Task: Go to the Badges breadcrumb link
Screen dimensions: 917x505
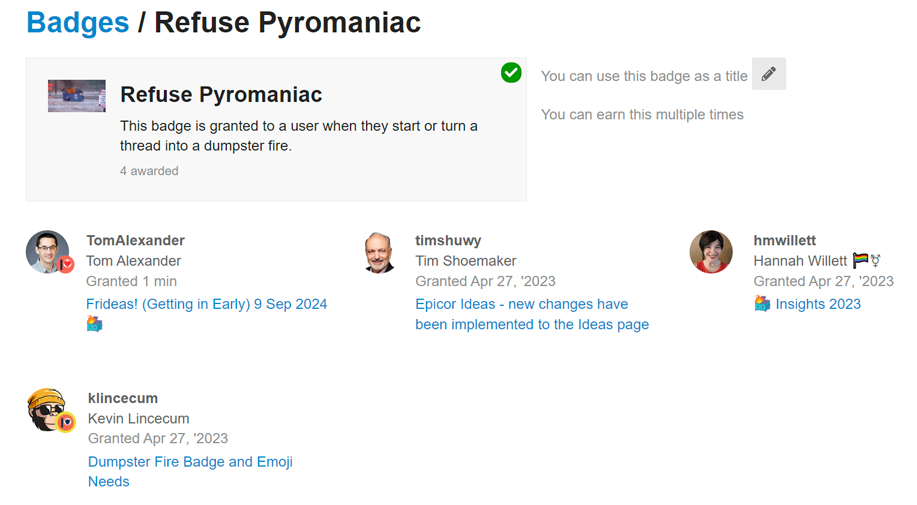Action: (x=78, y=22)
